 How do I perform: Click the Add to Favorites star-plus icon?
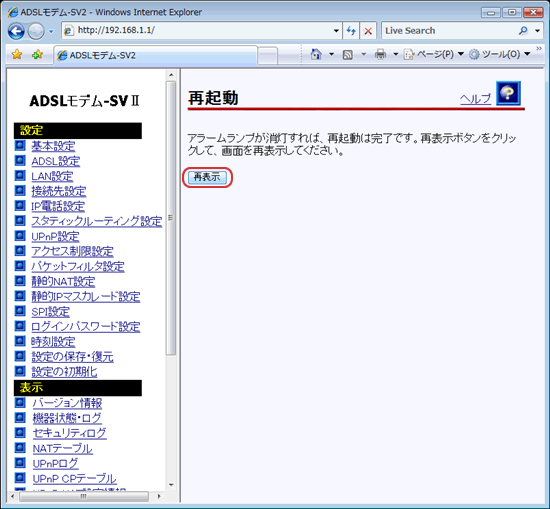(38, 54)
